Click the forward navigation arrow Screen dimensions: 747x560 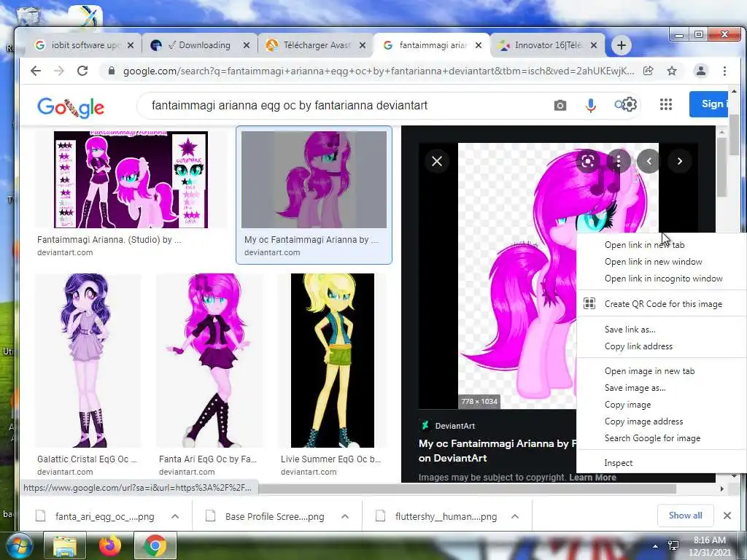(58, 71)
